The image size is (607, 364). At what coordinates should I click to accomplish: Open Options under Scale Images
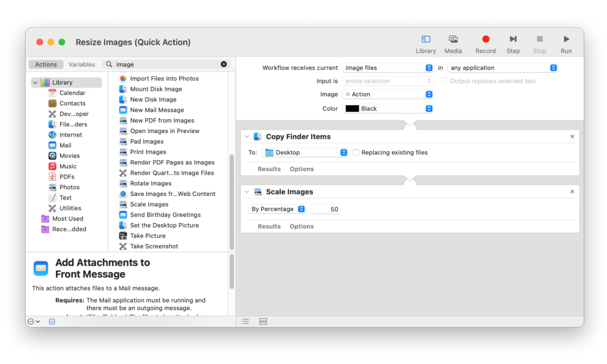pos(302,226)
